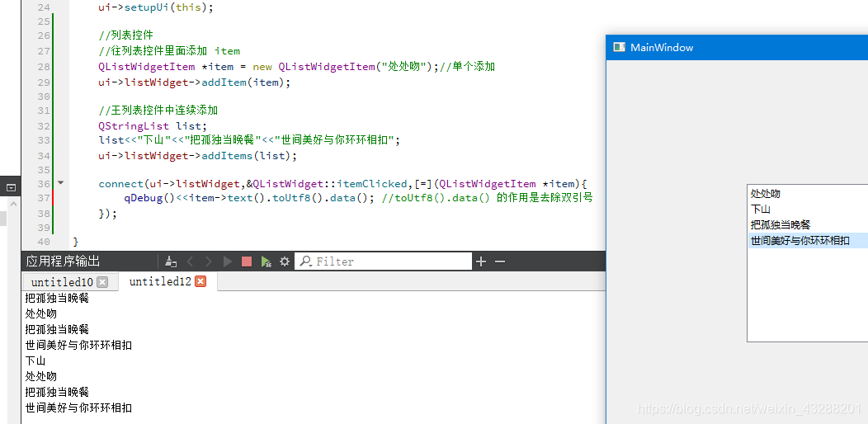Close the untitled12 output tab
The image size is (868, 424).
201,282
